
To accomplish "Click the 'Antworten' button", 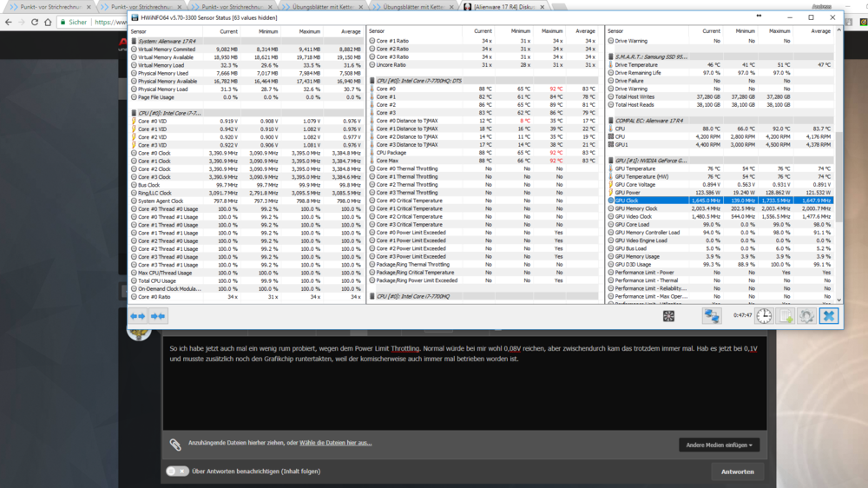I will [737, 472].
